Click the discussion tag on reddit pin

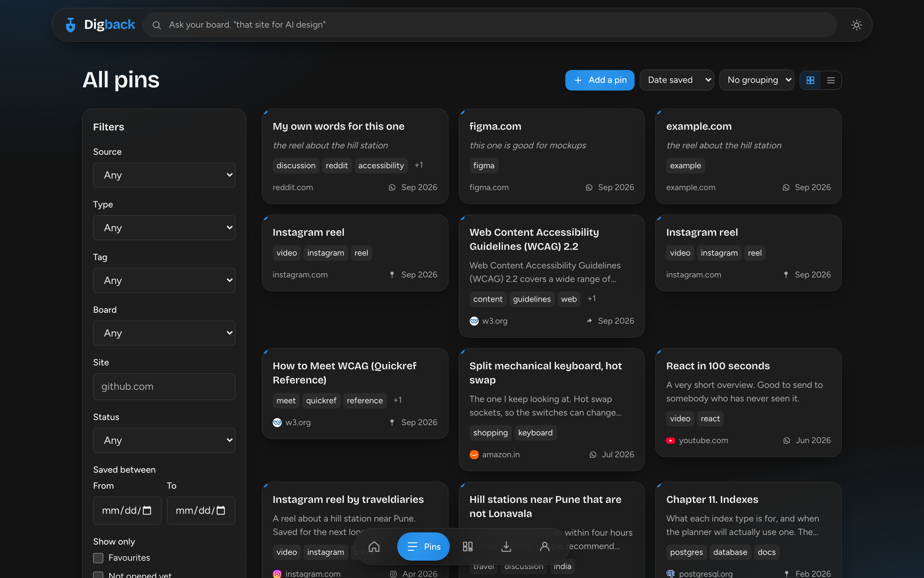[296, 165]
